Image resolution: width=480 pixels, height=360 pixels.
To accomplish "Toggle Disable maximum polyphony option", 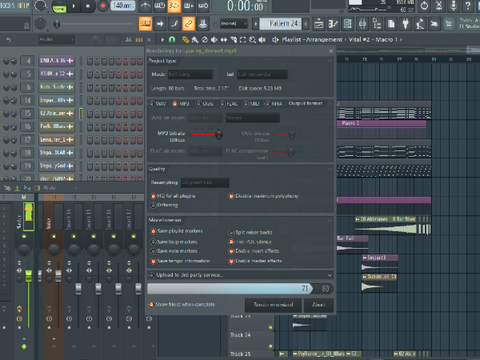I will click(231, 196).
